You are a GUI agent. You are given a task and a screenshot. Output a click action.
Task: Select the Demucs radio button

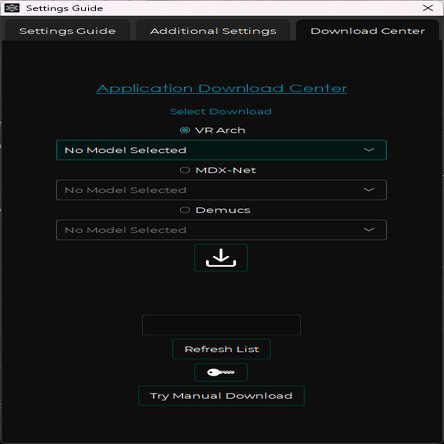pos(185,210)
